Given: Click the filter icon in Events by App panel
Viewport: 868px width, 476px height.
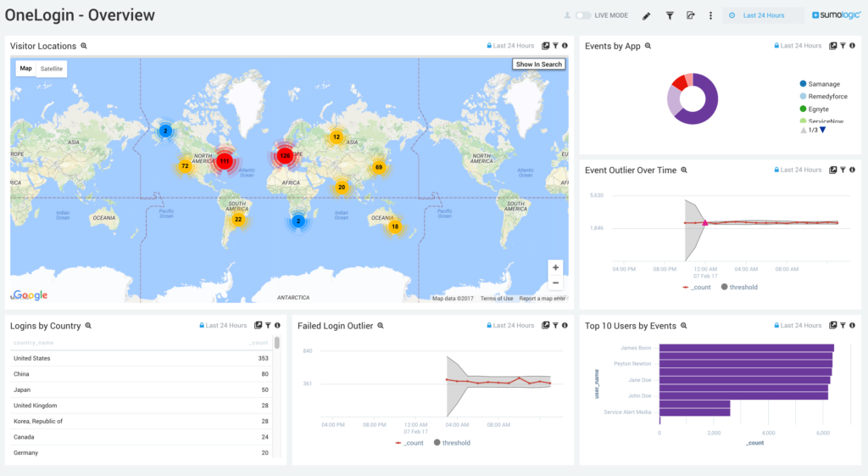Looking at the screenshot, I should pos(843,46).
